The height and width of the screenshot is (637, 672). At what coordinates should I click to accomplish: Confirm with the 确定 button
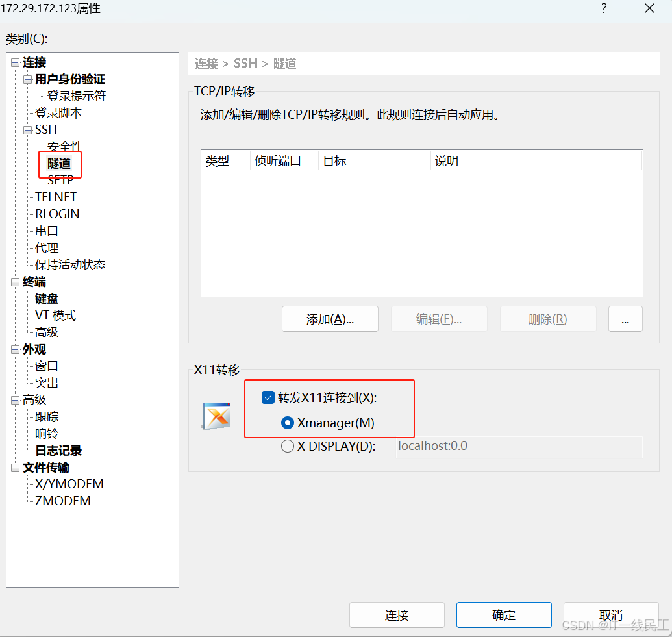click(504, 615)
